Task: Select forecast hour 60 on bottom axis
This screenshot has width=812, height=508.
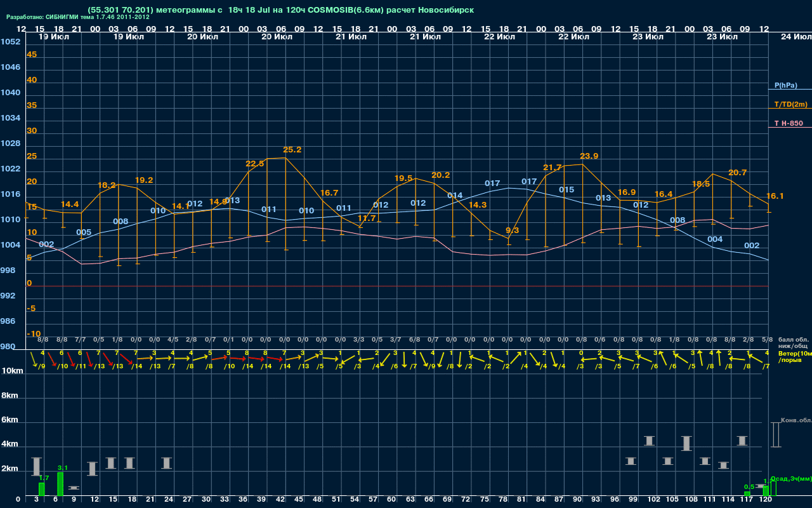Action: click(x=391, y=500)
